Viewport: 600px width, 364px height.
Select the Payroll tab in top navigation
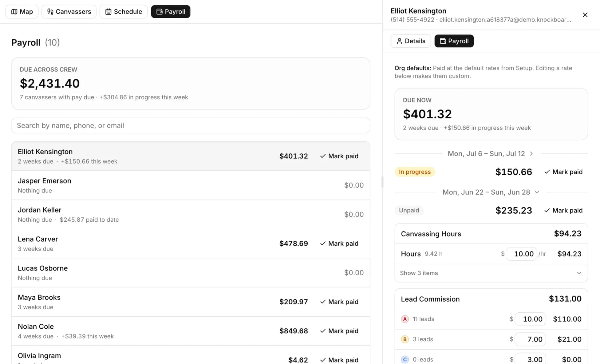pyautogui.click(x=171, y=12)
